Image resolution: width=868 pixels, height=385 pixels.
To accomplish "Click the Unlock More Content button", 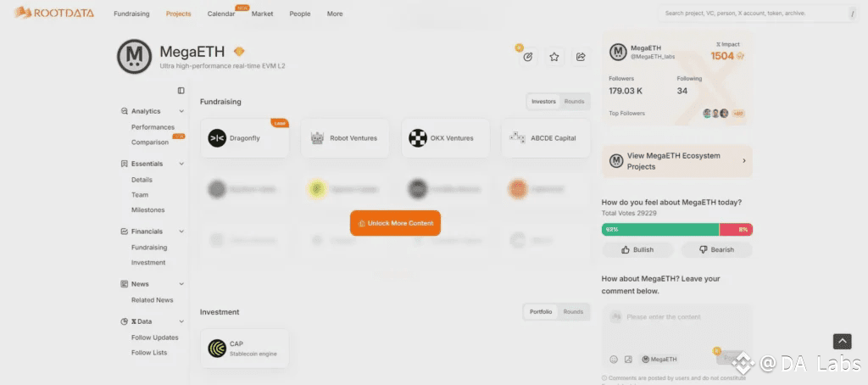I will pyautogui.click(x=395, y=223).
